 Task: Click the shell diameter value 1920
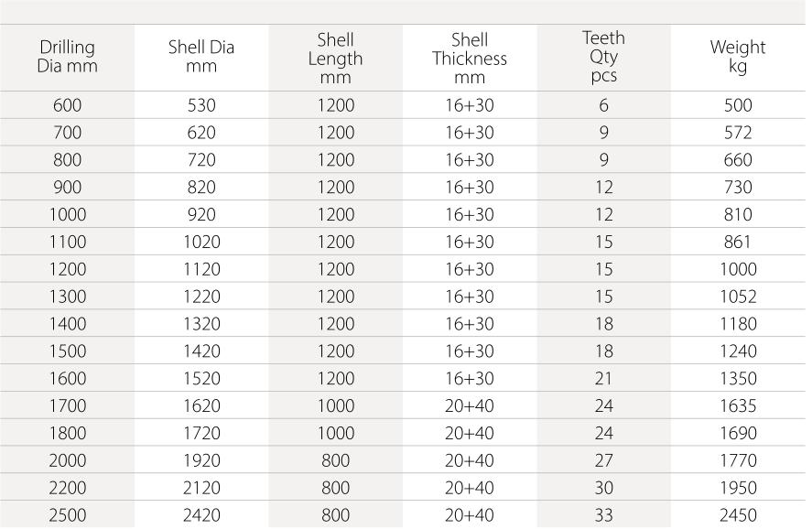[201, 461]
